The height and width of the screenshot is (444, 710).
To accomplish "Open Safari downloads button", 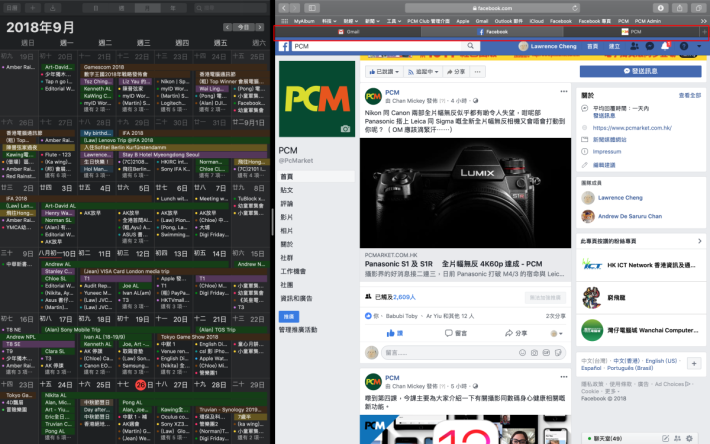I will click(661, 8).
